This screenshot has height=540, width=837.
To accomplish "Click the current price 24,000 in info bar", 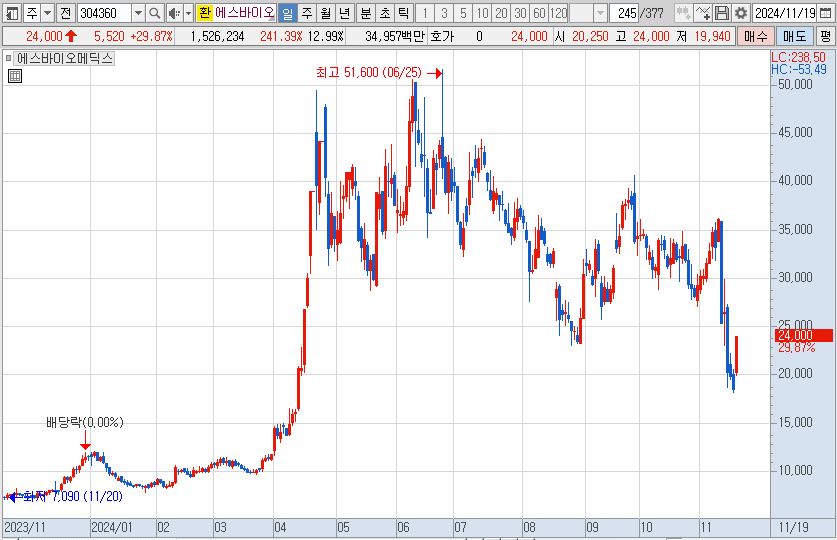I will coord(44,36).
